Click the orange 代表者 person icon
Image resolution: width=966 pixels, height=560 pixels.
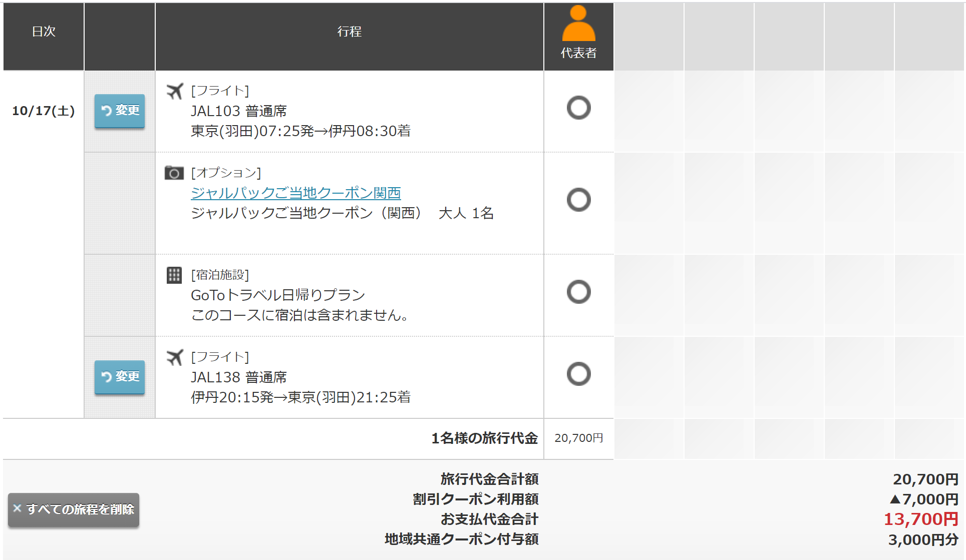[x=578, y=24]
